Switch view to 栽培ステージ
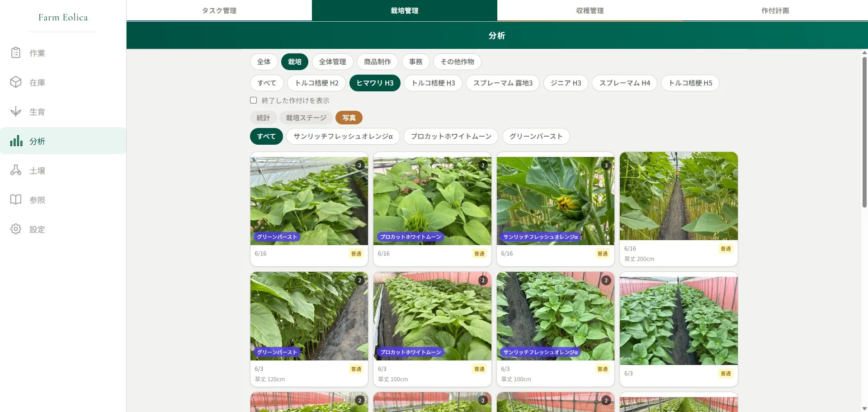This screenshot has height=412, width=868. tap(306, 118)
